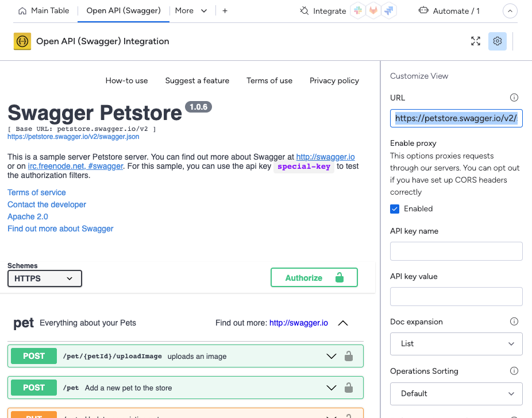The width and height of the screenshot is (532, 418).
Task: Click POST badge of /pet endpoint
Action: click(34, 388)
